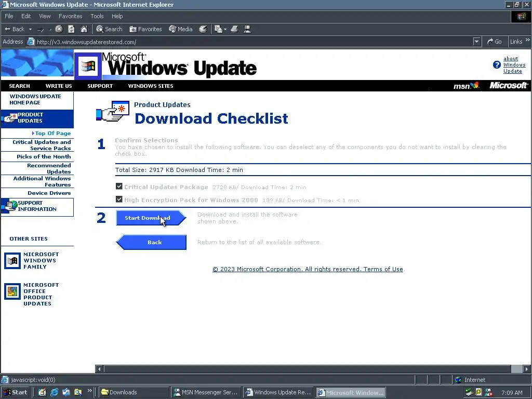532x399 pixels.
Task: Click the Microsoft Office Product Updates icon
Action: (x=12, y=291)
